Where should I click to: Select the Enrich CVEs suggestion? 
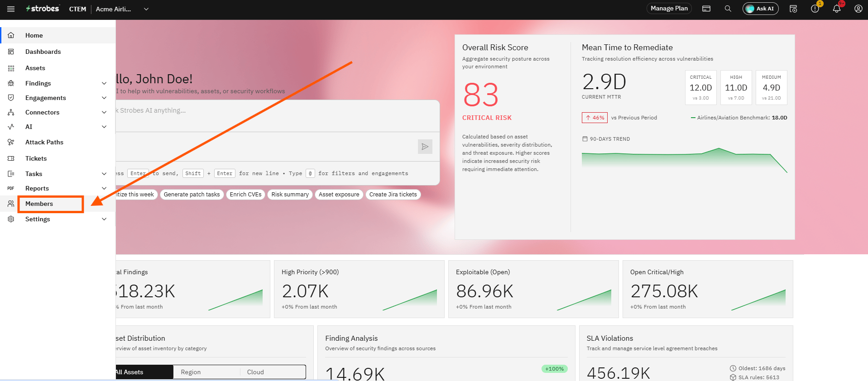245,195
